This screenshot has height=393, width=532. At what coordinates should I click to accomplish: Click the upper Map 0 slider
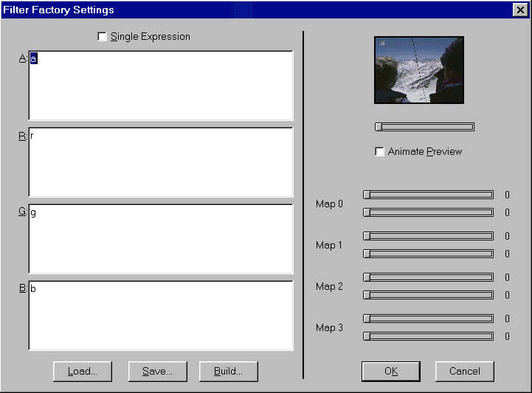tap(428, 195)
